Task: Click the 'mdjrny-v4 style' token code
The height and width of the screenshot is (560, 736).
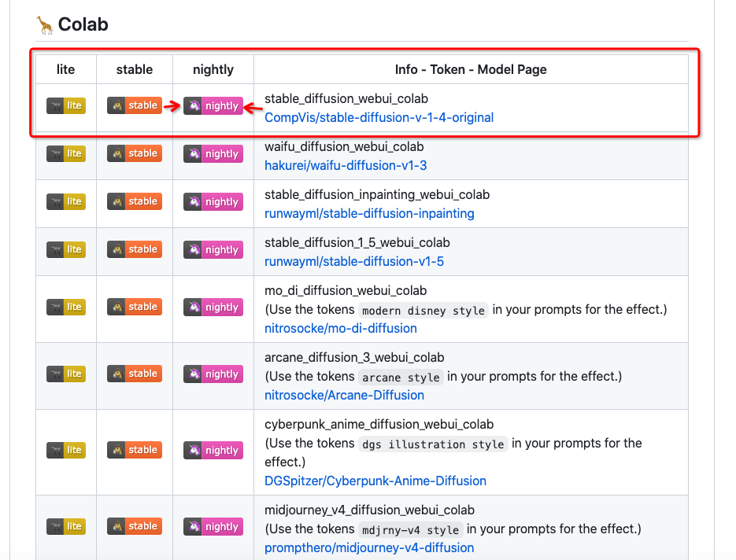Action: coord(411,530)
